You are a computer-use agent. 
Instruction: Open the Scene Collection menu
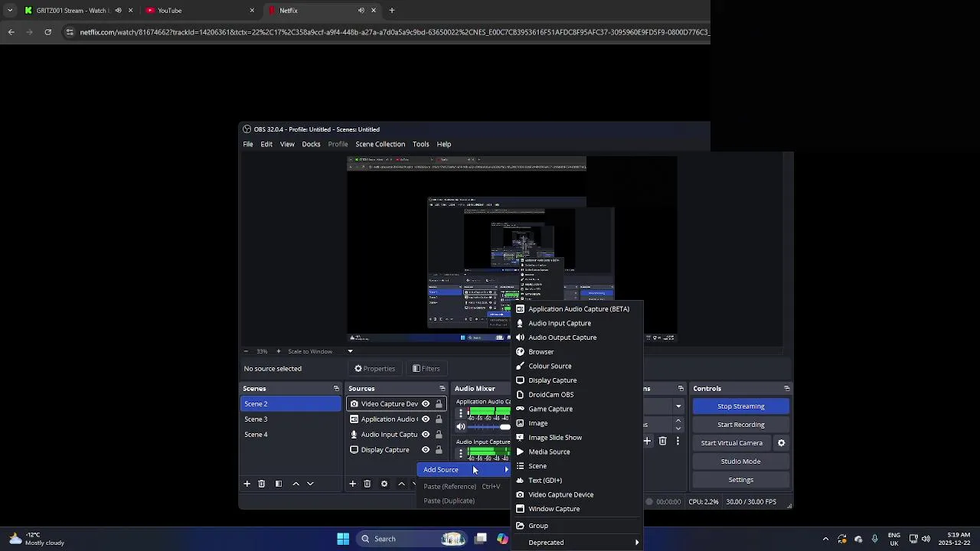pyautogui.click(x=380, y=144)
